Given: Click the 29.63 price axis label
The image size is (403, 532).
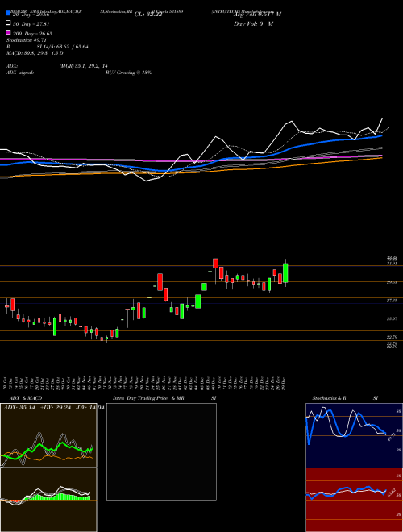Looking at the screenshot, I should point(393,282).
